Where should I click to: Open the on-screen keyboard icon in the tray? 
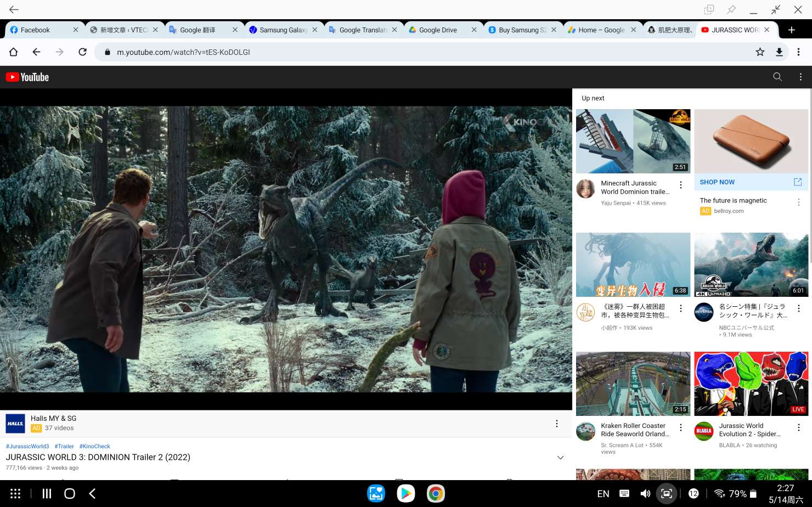(624, 494)
